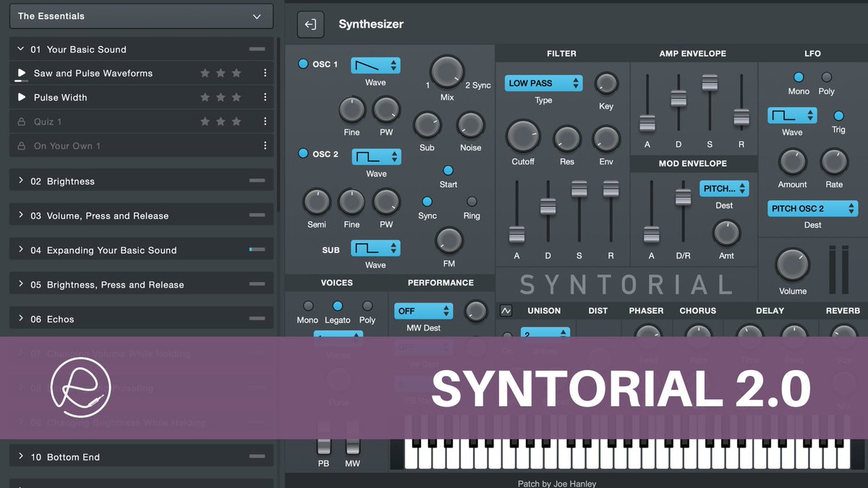Click the filter Key knob
This screenshot has height=488, width=868.
click(606, 84)
